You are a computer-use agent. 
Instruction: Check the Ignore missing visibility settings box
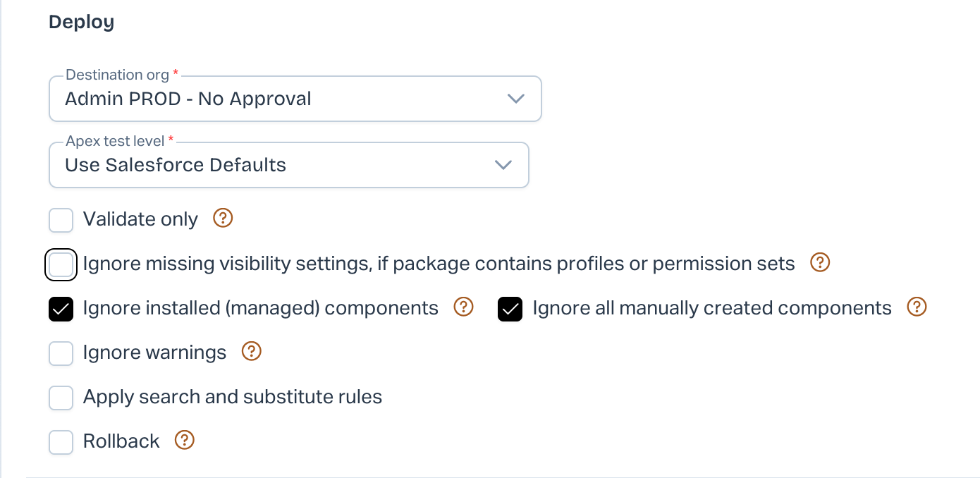[x=61, y=265]
